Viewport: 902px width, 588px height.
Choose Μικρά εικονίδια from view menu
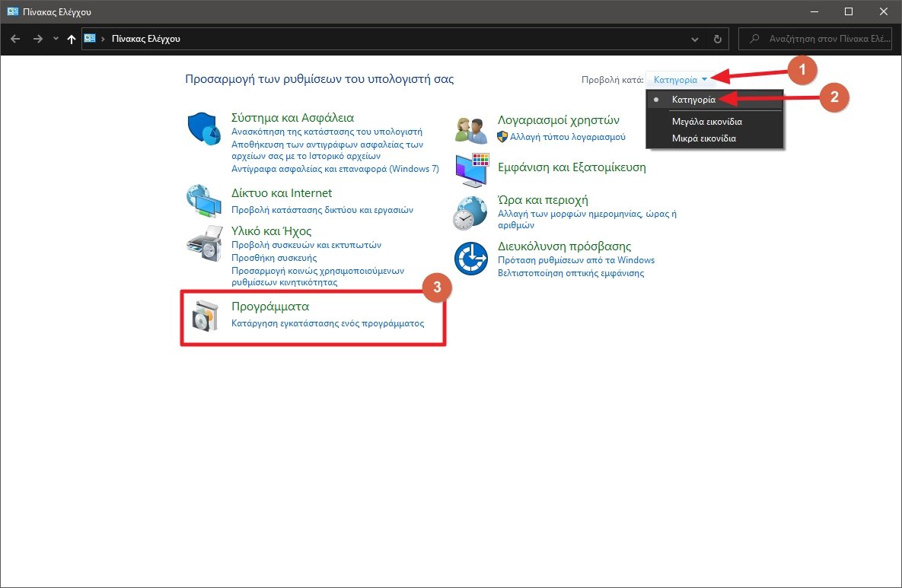[x=703, y=138]
